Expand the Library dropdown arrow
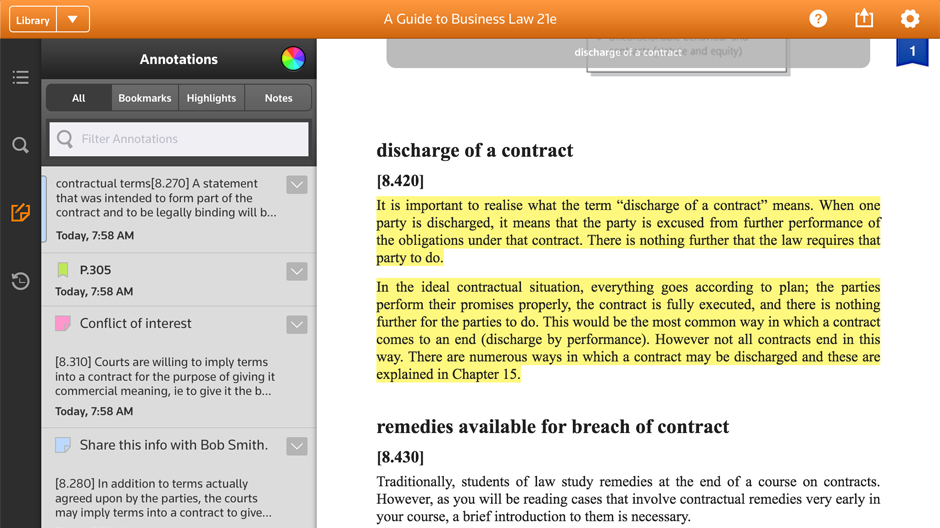The image size is (940, 528). [x=73, y=20]
